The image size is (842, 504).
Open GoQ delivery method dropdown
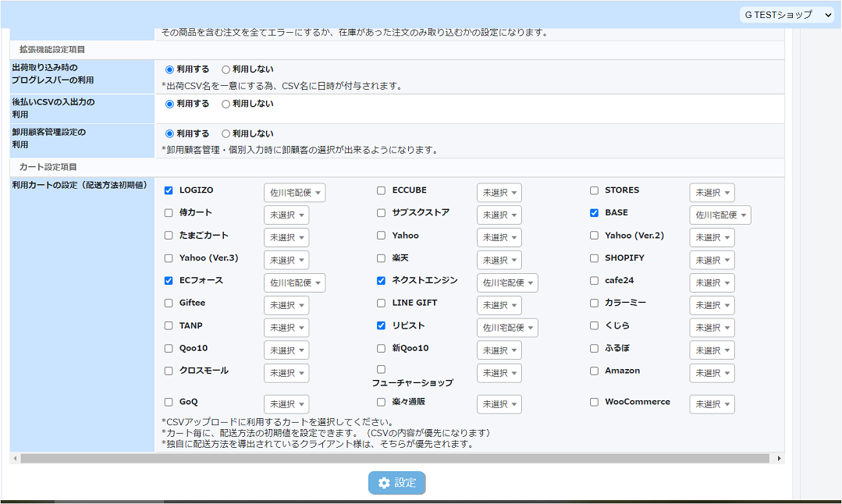pyautogui.click(x=286, y=404)
